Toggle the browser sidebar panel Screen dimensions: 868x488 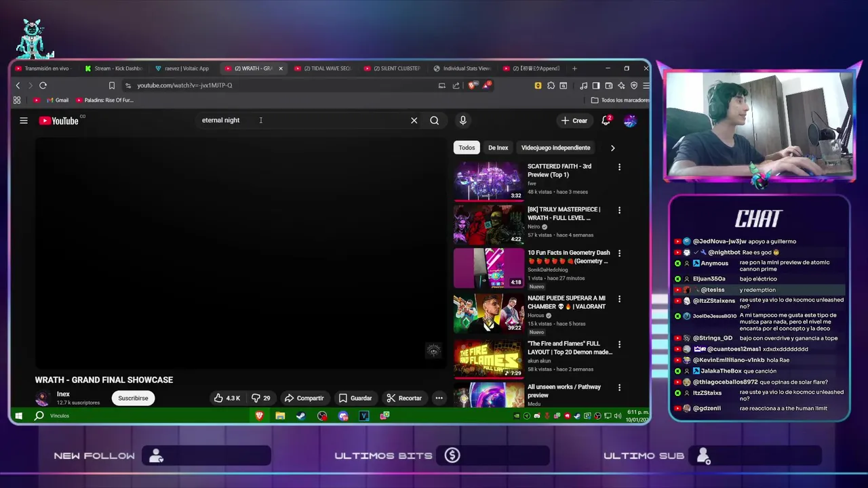596,85
